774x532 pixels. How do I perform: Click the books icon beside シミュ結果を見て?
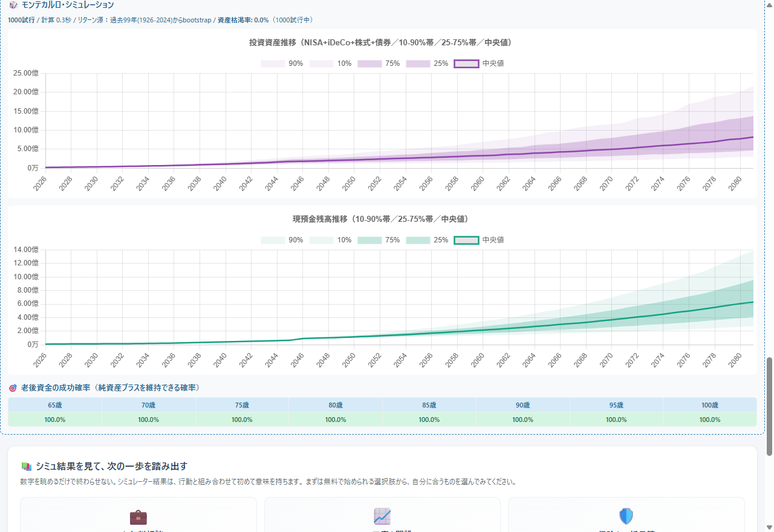coord(26,466)
